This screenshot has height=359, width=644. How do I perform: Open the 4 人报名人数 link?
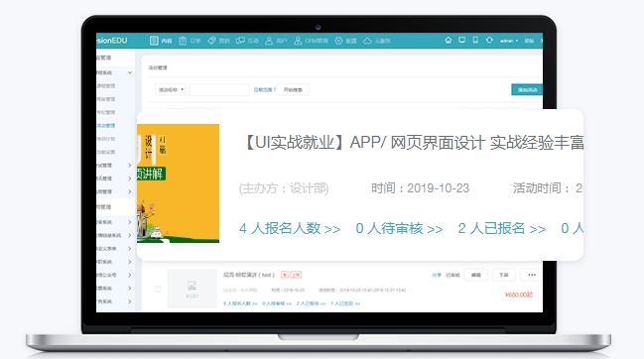290,228
